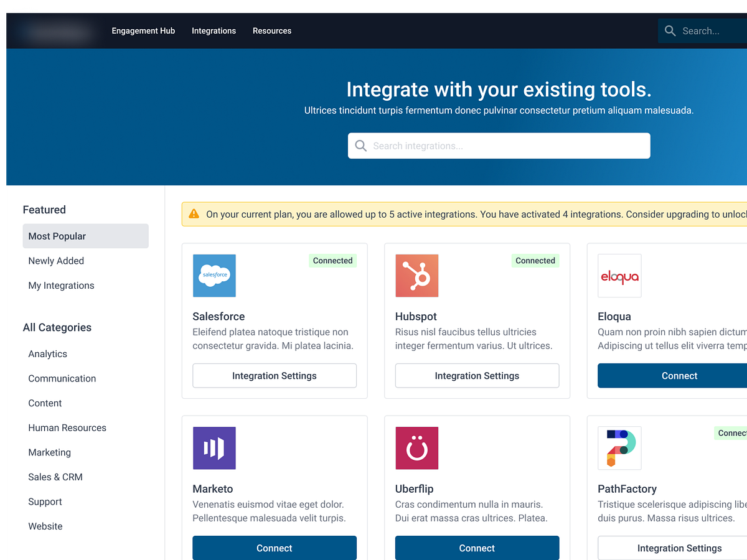Choose the Analytics category in the sidebar
Image resolution: width=747 pixels, height=560 pixels.
[47, 353]
